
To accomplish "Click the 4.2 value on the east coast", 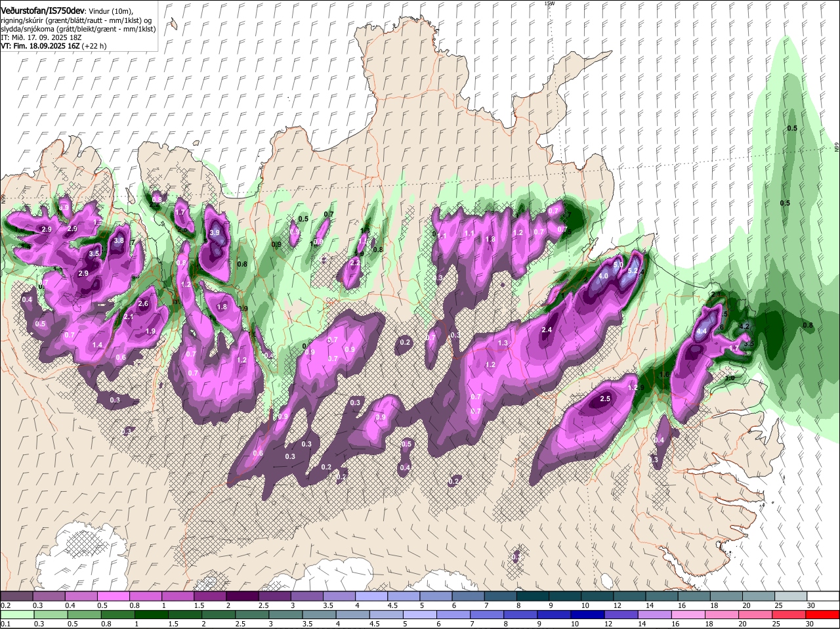I will 744,326.
